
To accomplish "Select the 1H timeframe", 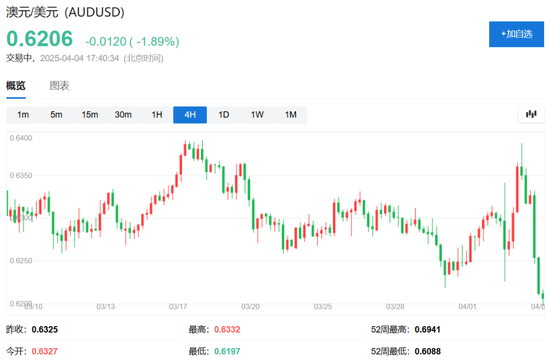I will click(x=157, y=115).
